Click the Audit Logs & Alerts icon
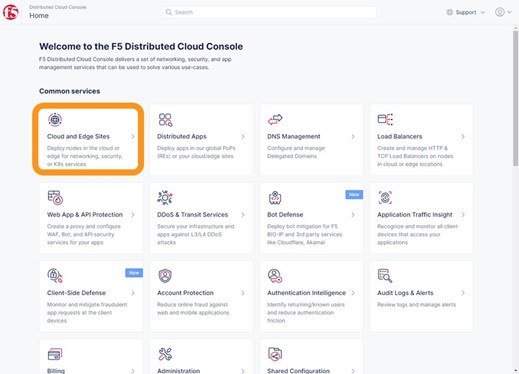Screen dimensions: 519x374 385,276
